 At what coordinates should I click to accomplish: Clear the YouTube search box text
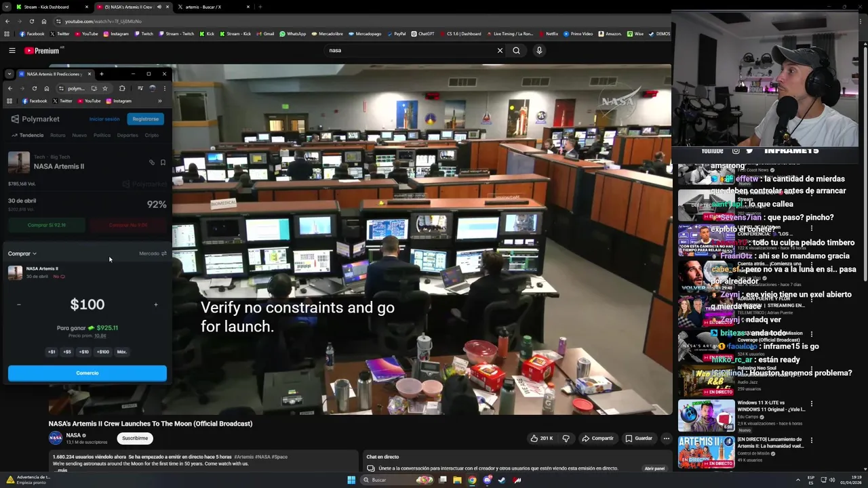[x=500, y=50]
